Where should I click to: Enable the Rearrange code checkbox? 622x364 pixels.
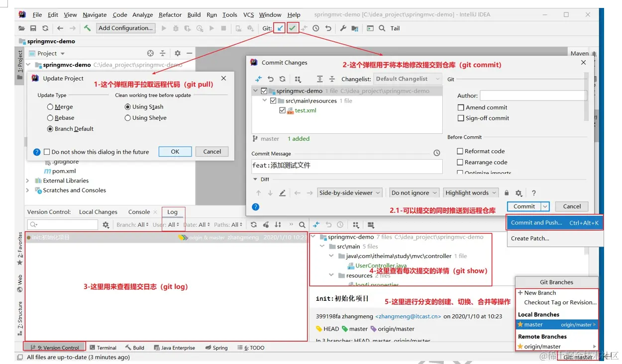(460, 162)
